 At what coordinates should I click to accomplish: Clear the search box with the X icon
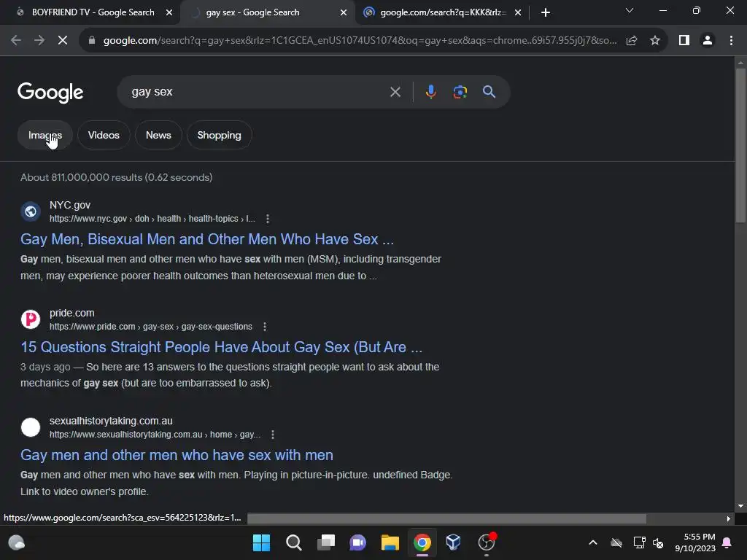(395, 92)
